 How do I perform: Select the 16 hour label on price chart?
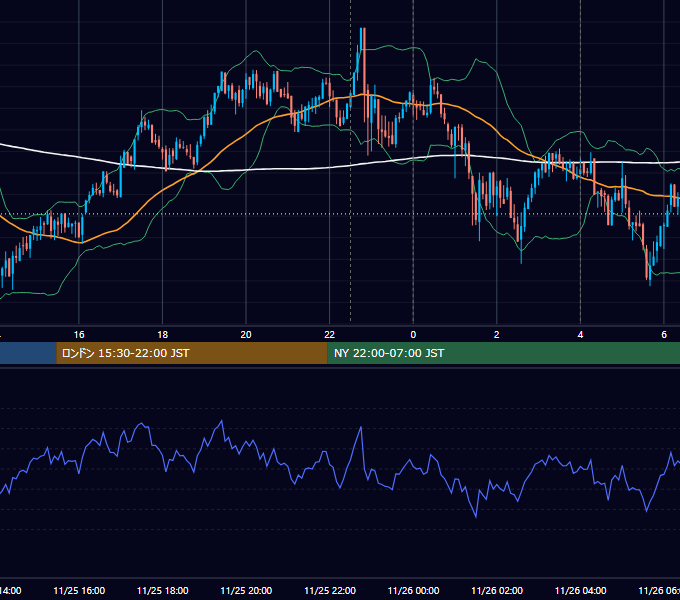point(79,335)
